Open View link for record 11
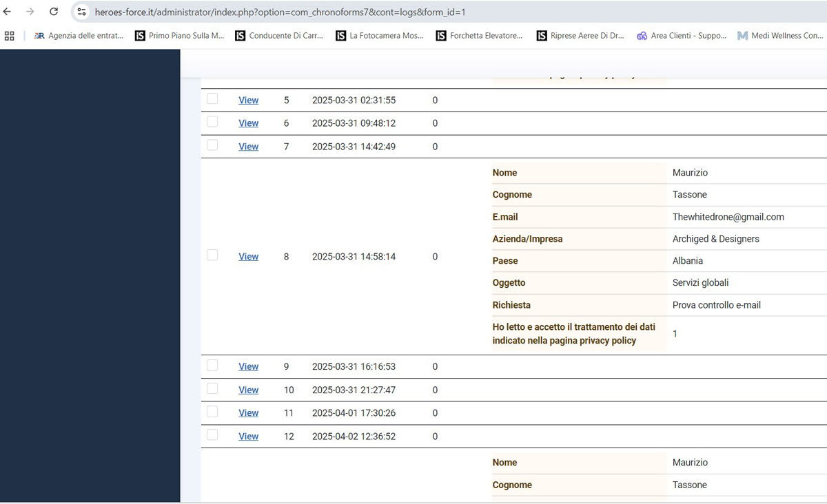Screen dimensions: 827x504 (248, 413)
